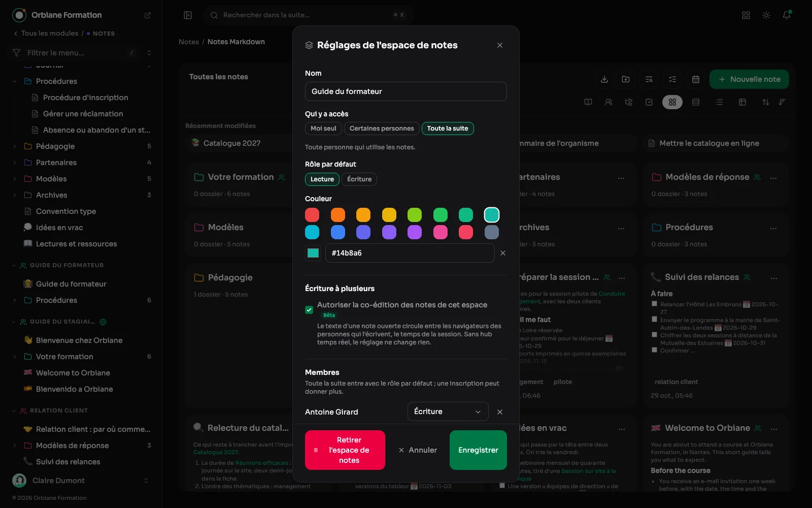Select 'Toute la suite' access option
Screen dimensions: 812x508
click(448, 129)
